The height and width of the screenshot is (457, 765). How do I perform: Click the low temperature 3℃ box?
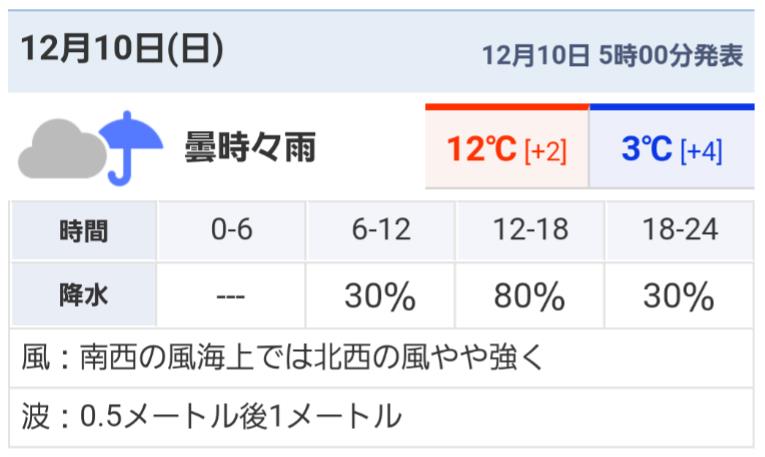[672, 146]
